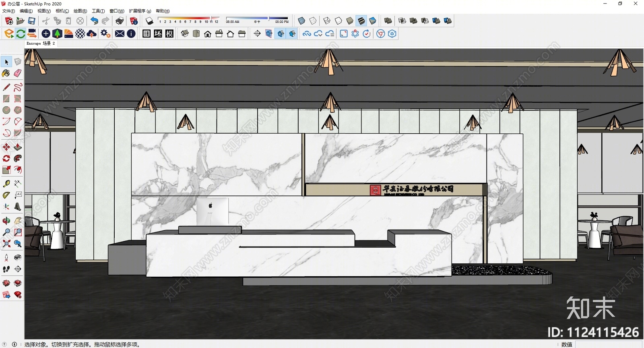Click the Union solid tool

point(413,21)
